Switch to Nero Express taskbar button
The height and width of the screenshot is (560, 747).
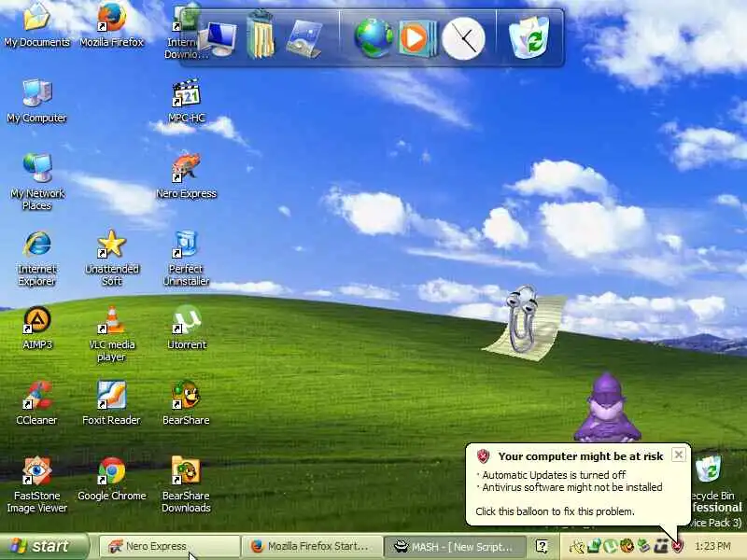(x=170, y=546)
